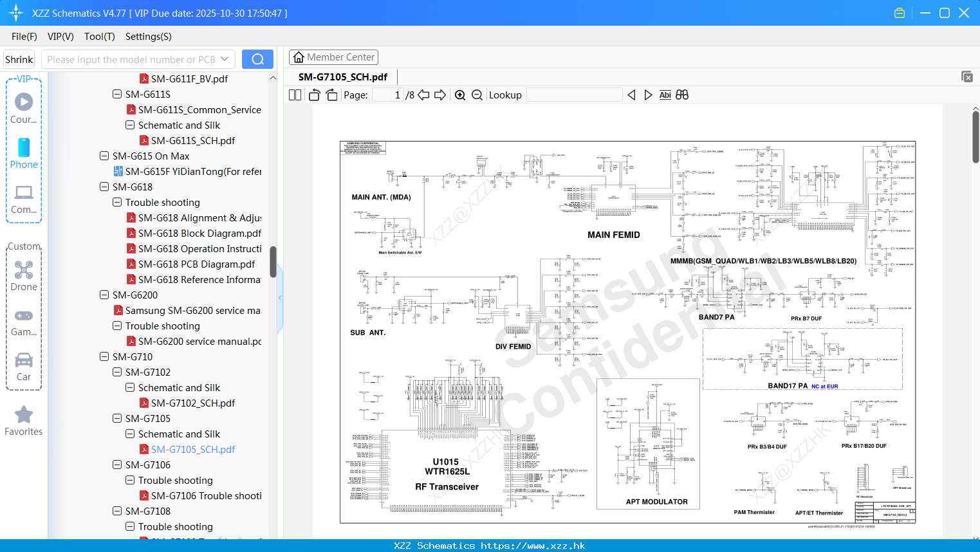
Task: Collapse the SM-G7106 tree node
Action: click(x=117, y=465)
